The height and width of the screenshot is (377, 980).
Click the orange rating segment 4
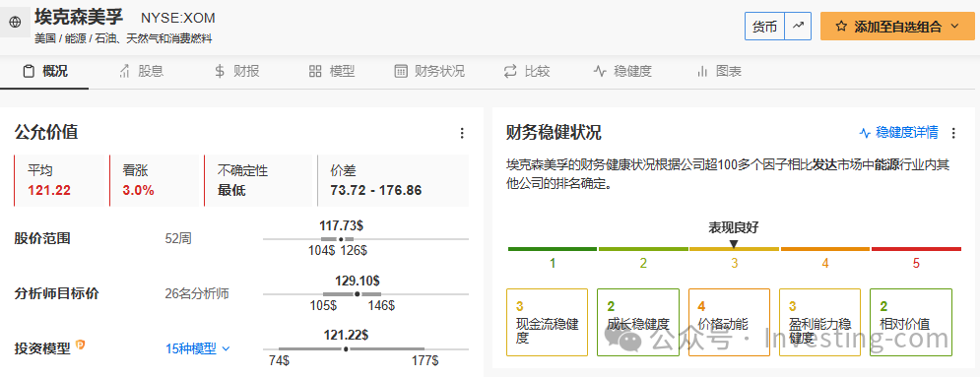tap(825, 249)
